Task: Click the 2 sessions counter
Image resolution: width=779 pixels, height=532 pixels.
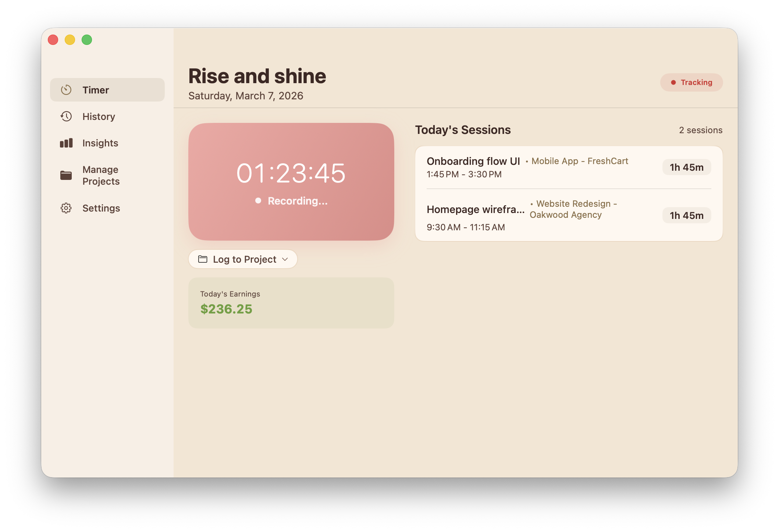Action: [x=700, y=130]
